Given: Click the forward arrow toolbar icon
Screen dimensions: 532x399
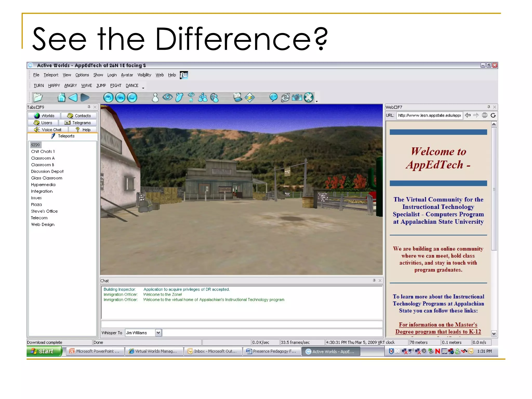Looking at the screenshot, I should coord(85,97).
